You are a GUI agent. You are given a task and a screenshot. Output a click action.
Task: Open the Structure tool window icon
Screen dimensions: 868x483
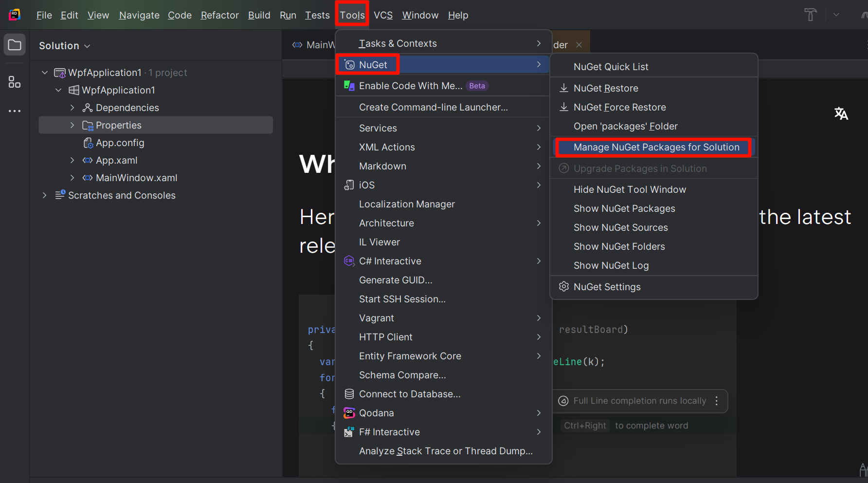(x=15, y=82)
